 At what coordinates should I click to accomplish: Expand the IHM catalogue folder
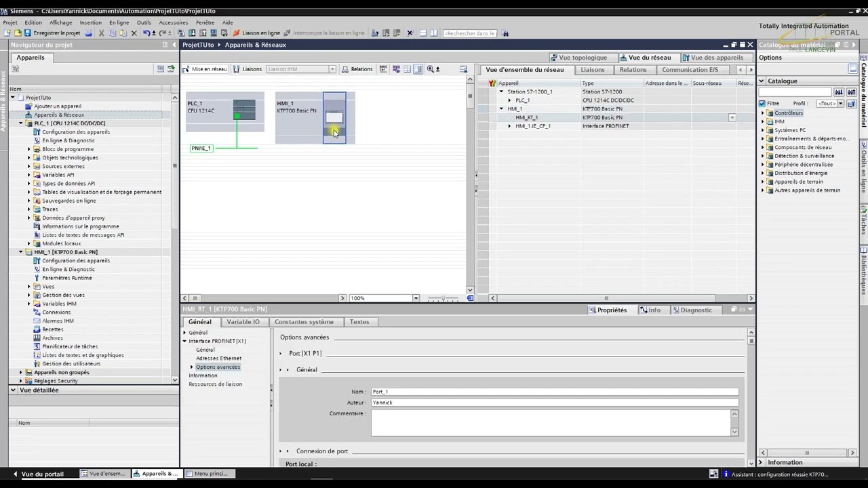(762, 122)
